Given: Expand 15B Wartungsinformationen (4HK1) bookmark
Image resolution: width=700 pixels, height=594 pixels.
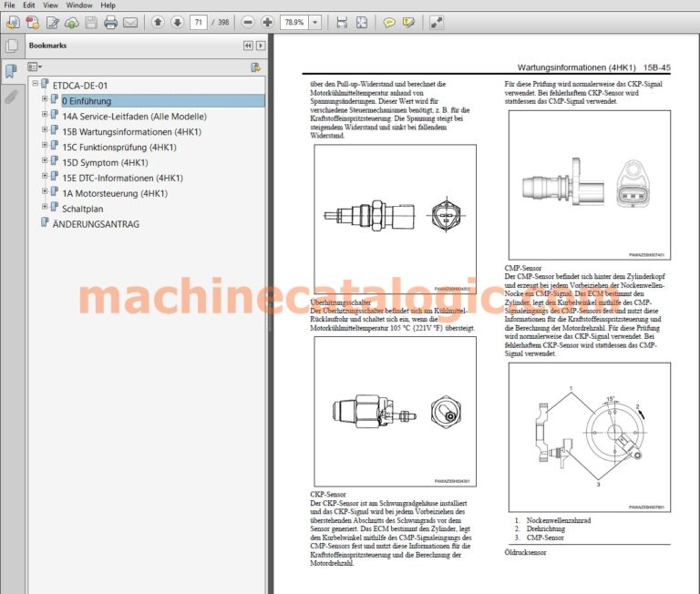Looking at the screenshot, I should pos(44,129).
